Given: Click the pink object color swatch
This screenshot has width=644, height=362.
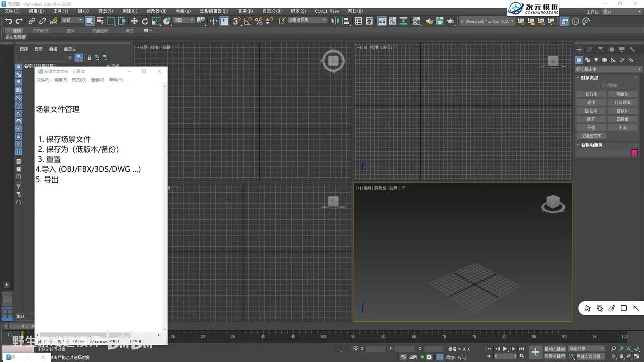Looking at the screenshot, I should [634, 153].
